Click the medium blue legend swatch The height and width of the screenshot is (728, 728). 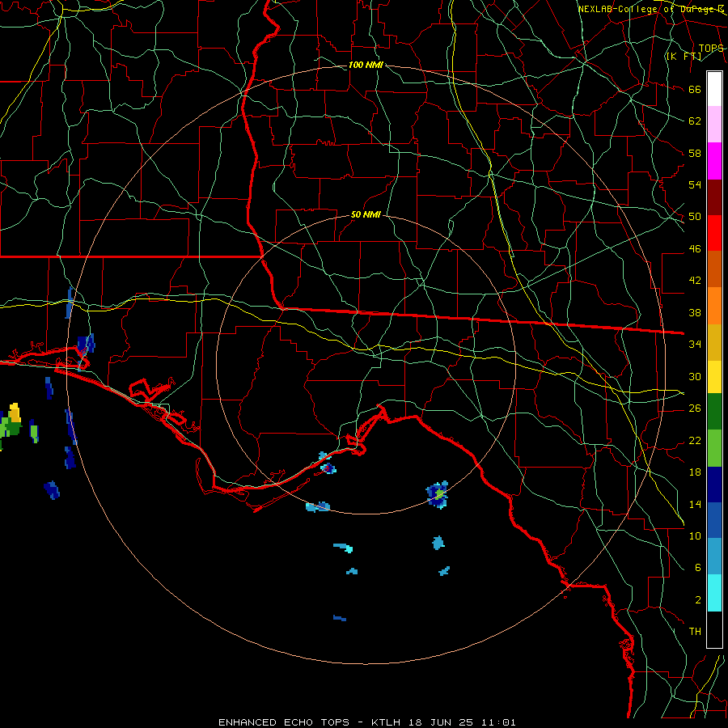pyautogui.click(x=714, y=520)
